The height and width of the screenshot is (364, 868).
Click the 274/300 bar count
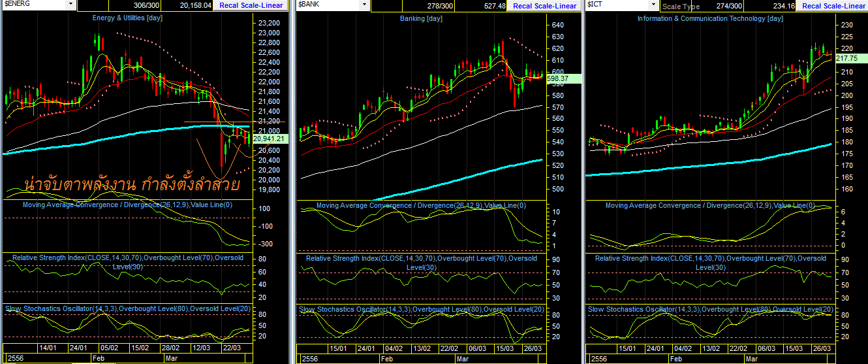[x=730, y=6]
